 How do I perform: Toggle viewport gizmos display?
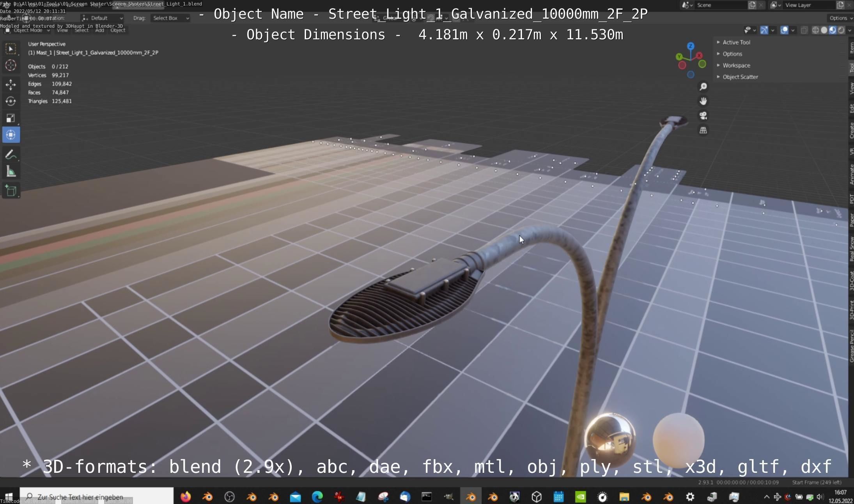tap(764, 30)
